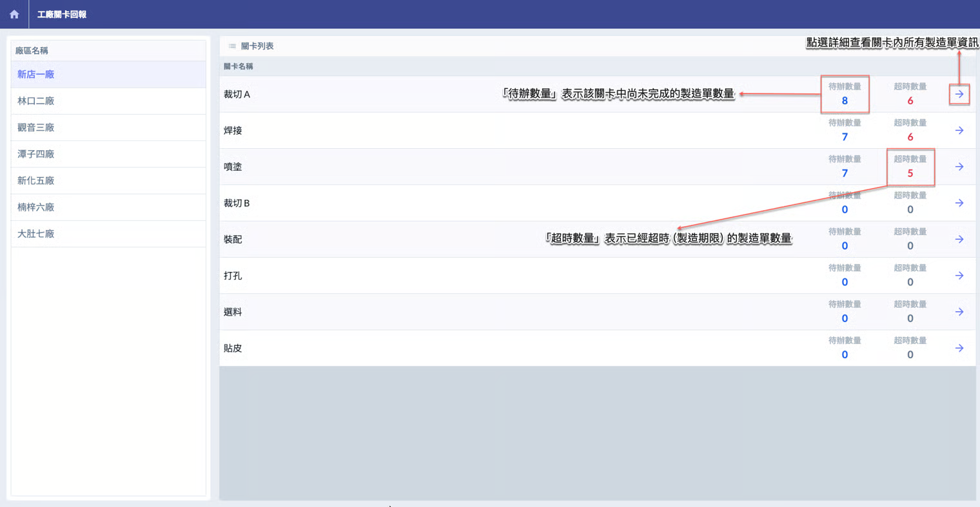Open details arrow for 裁切 B

(x=959, y=203)
